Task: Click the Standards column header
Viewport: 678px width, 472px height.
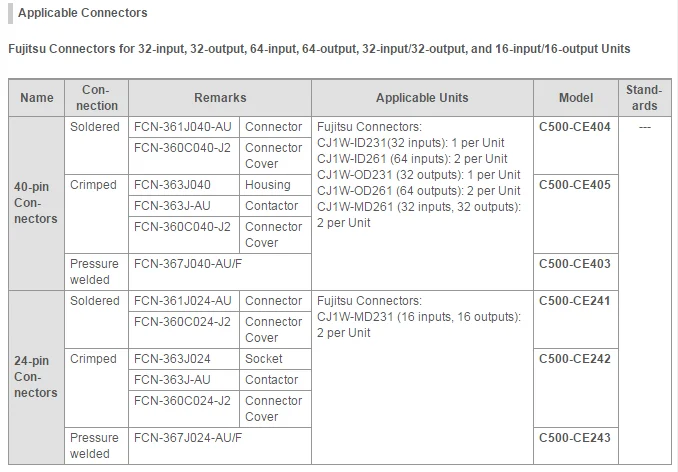Action: pyautogui.click(x=644, y=98)
